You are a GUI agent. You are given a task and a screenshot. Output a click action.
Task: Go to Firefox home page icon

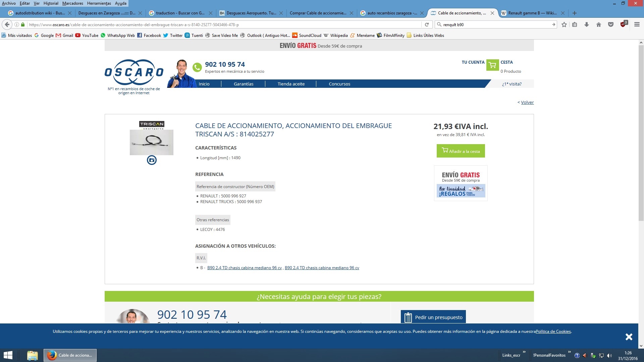(x=599, y=24)
